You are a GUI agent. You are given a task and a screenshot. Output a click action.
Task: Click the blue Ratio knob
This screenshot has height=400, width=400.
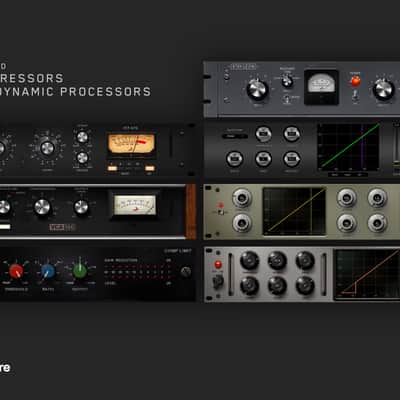pos(48,271)
